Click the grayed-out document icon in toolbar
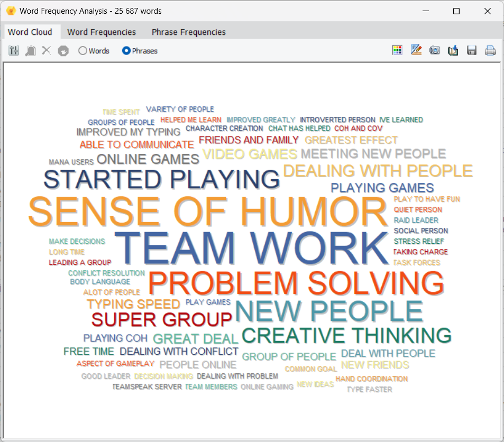The image size is (504, 442). [x=31, y=51]
